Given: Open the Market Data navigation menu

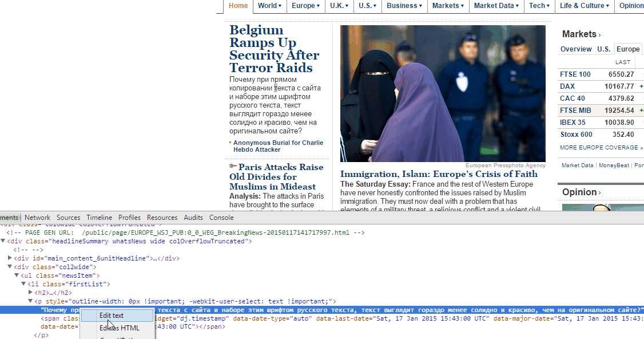Looking at the screenshot, I should (496, 6).
